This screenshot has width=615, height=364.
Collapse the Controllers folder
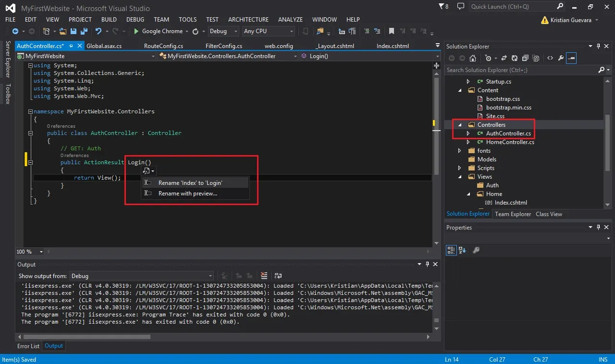point(460,125)
